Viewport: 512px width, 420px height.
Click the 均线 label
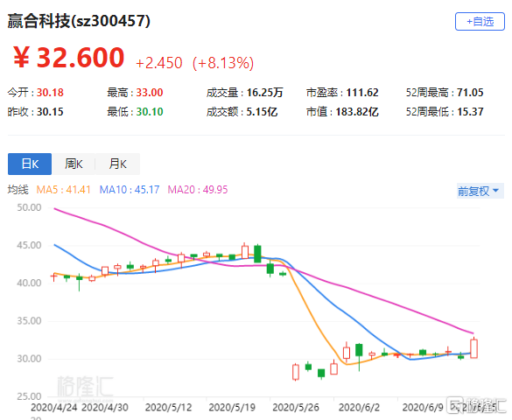click(18, 190)
